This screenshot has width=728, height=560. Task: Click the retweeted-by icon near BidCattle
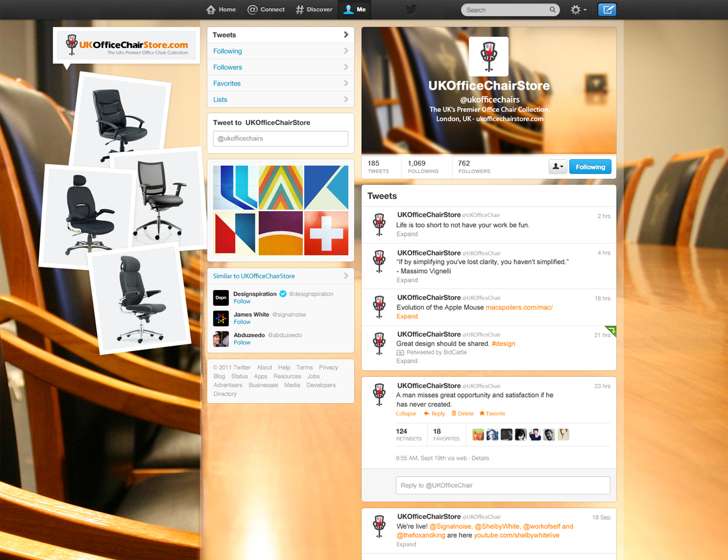pyautogui.click(x=400, y=353)
